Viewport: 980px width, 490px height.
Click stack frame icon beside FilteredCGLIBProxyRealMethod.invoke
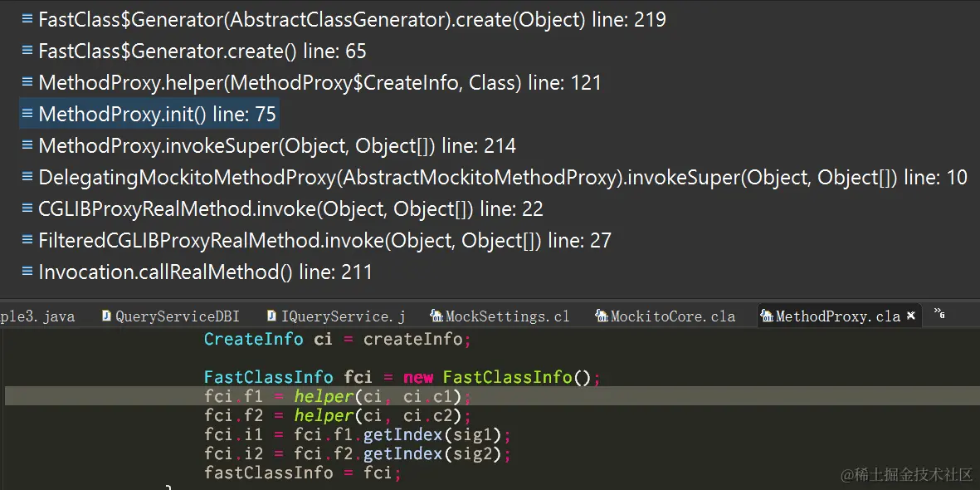point(27,240)
